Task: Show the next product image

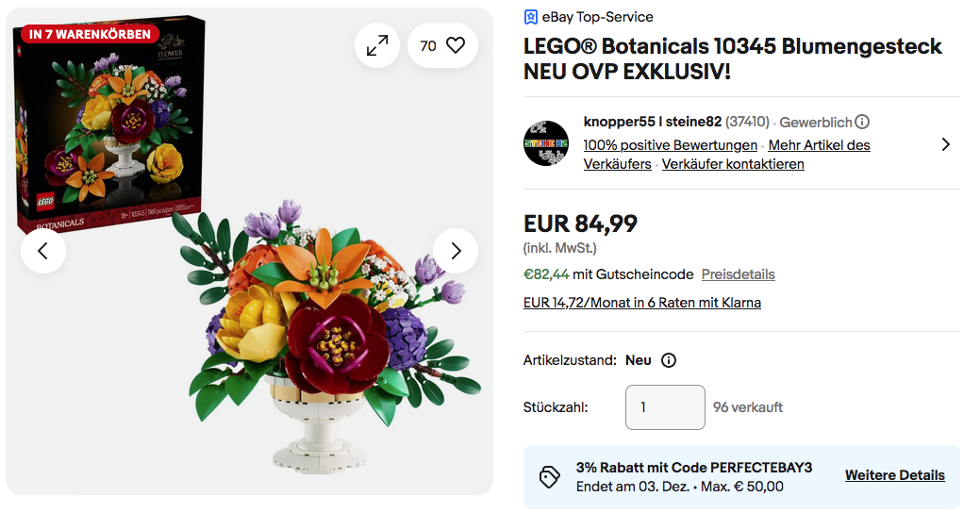Action: click(x=456, y=251)
